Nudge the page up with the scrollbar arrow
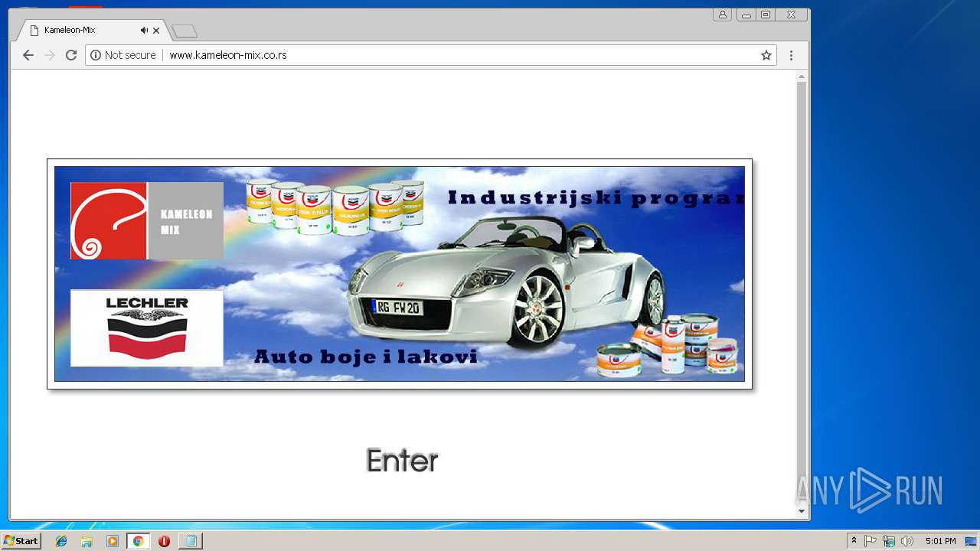 [802, 77]
